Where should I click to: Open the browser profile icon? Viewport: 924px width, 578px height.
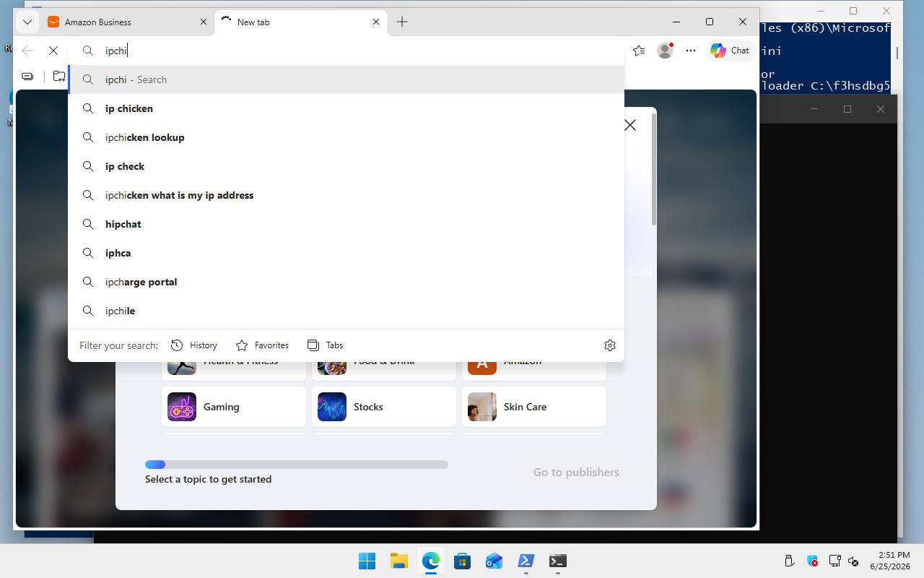(x=665, y=51)
